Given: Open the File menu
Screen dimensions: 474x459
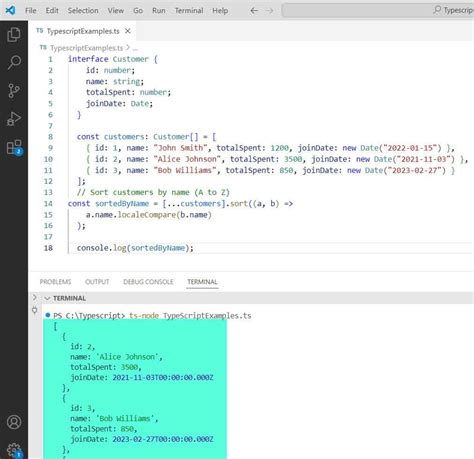Looking at the screenshot, I should pos(31,11).
